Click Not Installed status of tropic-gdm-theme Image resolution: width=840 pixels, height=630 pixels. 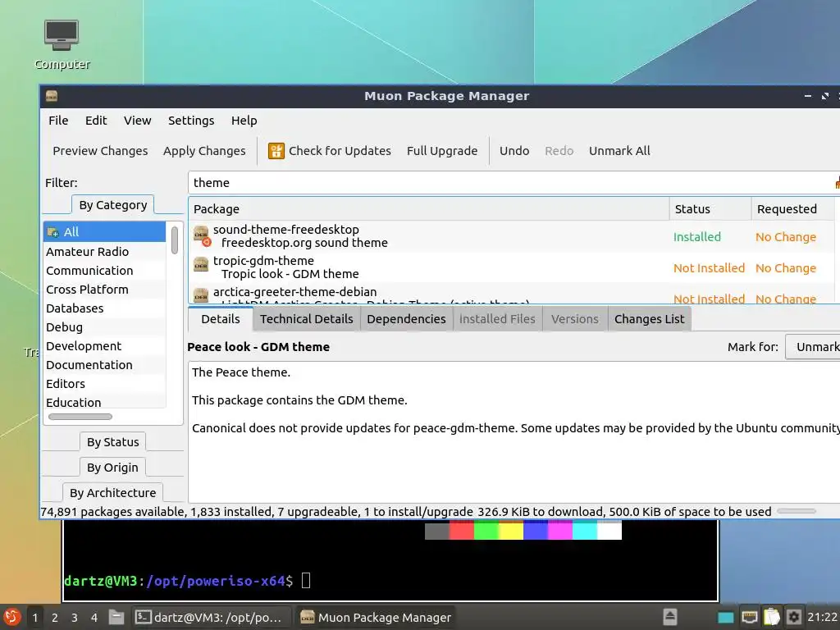coord(710,268)
